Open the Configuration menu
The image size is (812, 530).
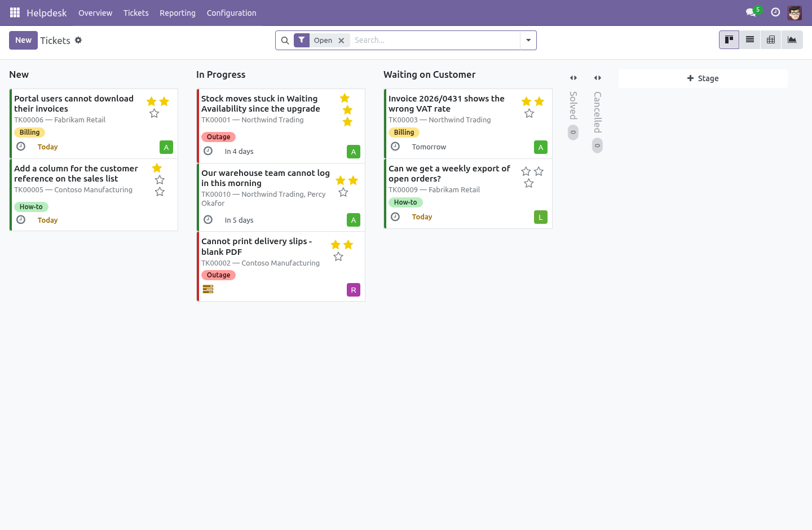(x=231, y=13)
